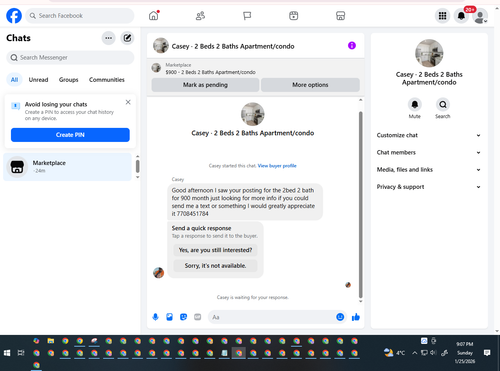Open the Friends icon in top navigation
The height and width of the screenshot is (371, 500).
point(200,16)
